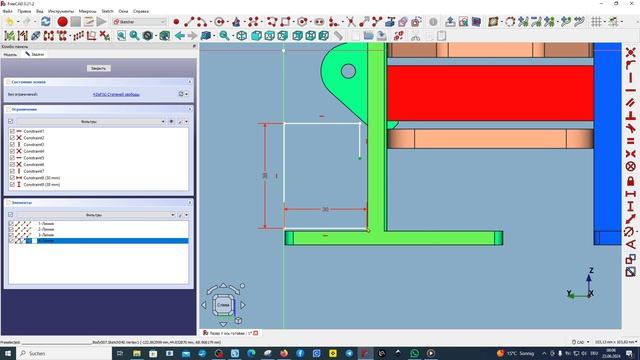
Task: Click the leave sketch icon
Action: (x=450, y=22)
